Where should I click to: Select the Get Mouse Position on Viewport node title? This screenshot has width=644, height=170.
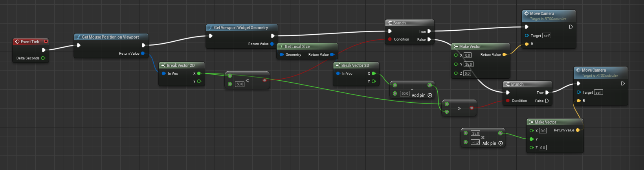coord(110,37)
